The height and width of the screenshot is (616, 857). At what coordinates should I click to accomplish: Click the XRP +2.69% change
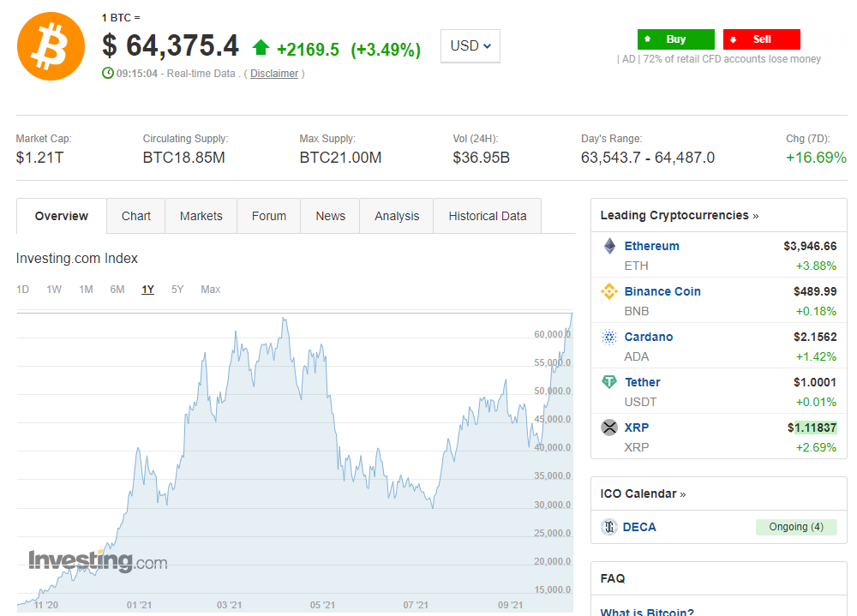[816, 447]
